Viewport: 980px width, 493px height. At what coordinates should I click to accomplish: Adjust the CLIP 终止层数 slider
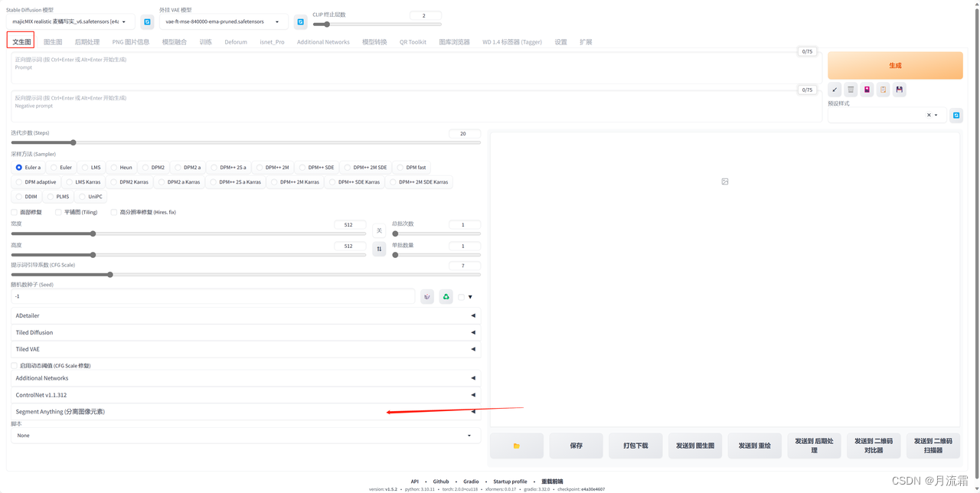pos(377,24)
